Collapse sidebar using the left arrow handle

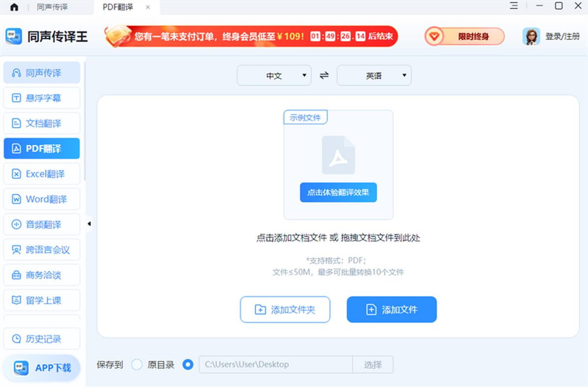click(x=89, y=224)
